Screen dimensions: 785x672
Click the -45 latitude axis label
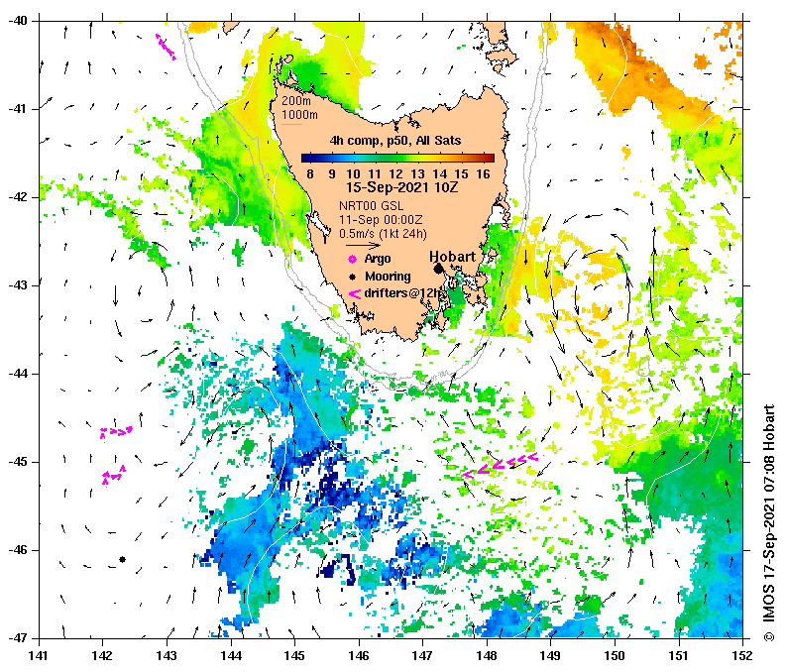[18, 462]
